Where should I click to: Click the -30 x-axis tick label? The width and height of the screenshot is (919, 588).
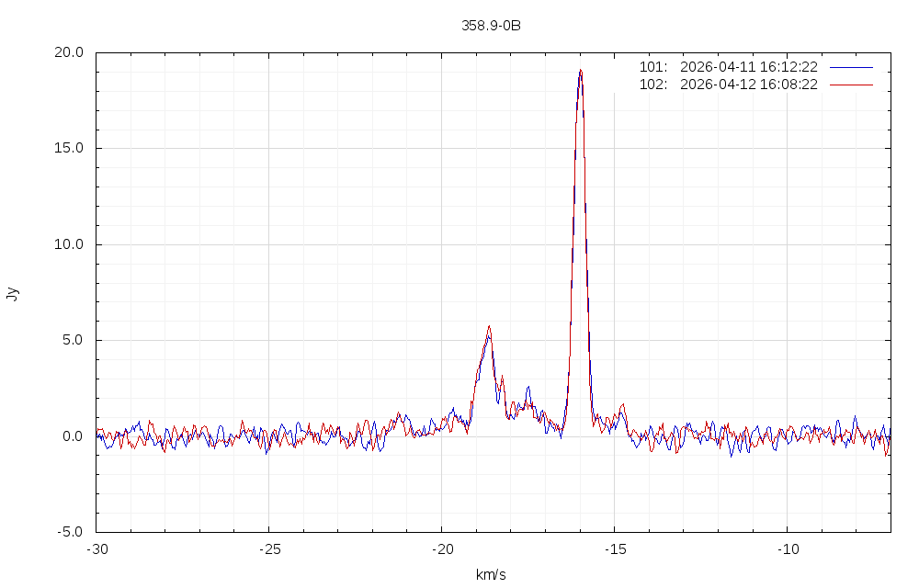(96, 548)
